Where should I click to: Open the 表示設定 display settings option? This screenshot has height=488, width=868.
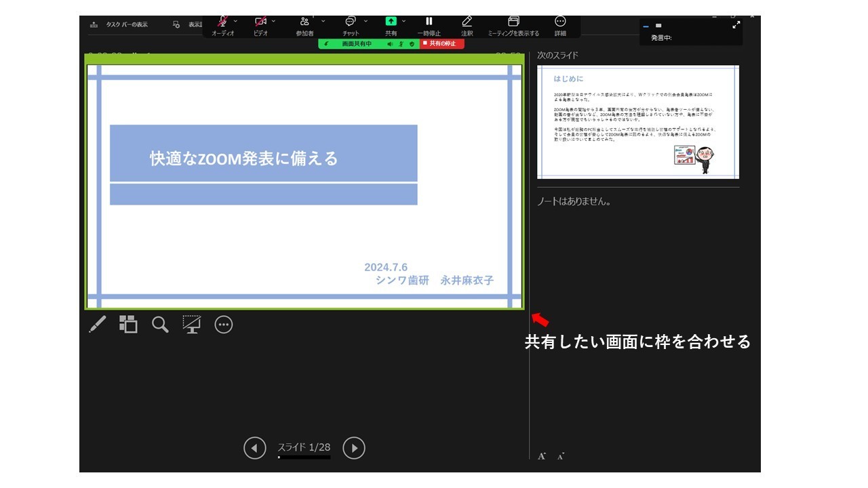(x=187, y=24)
